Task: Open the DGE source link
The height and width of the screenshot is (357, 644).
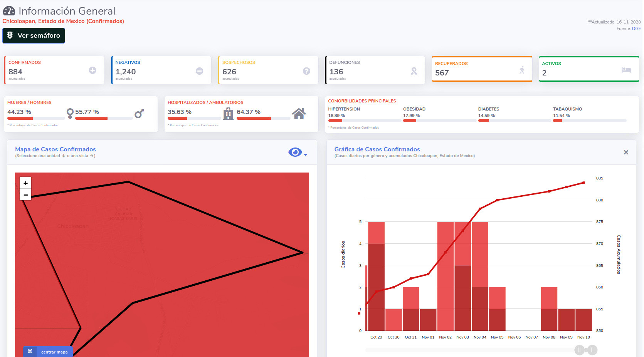Action: pyautogui.click(x=636, y=28)
